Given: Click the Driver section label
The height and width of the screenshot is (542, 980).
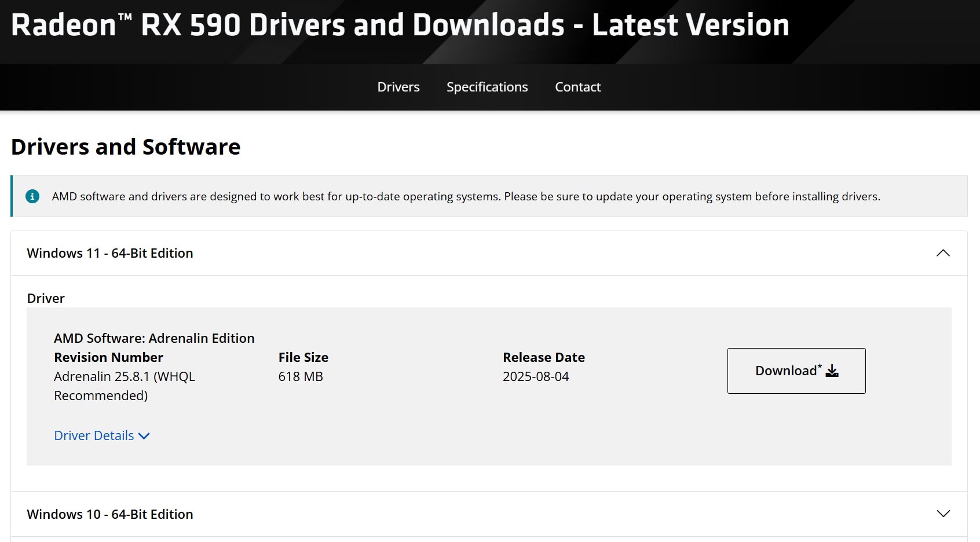Looking at the screenshot, I should [46, 298].
